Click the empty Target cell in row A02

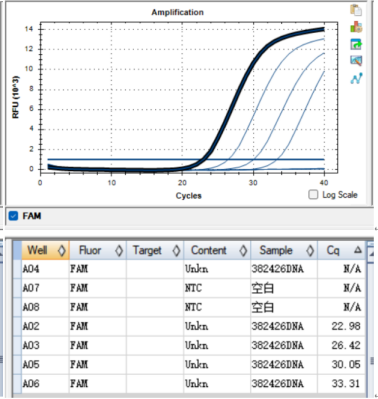[155, 326]
